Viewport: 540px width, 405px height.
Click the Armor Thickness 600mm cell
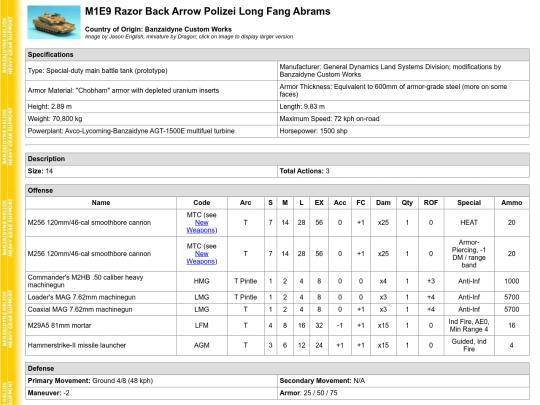pyautogui.click(x=403, y=91)
